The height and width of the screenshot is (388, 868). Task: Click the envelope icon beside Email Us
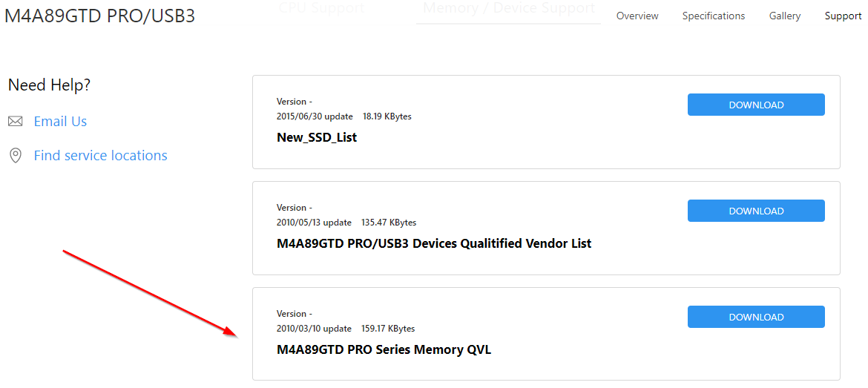click(x=15, y=121)
